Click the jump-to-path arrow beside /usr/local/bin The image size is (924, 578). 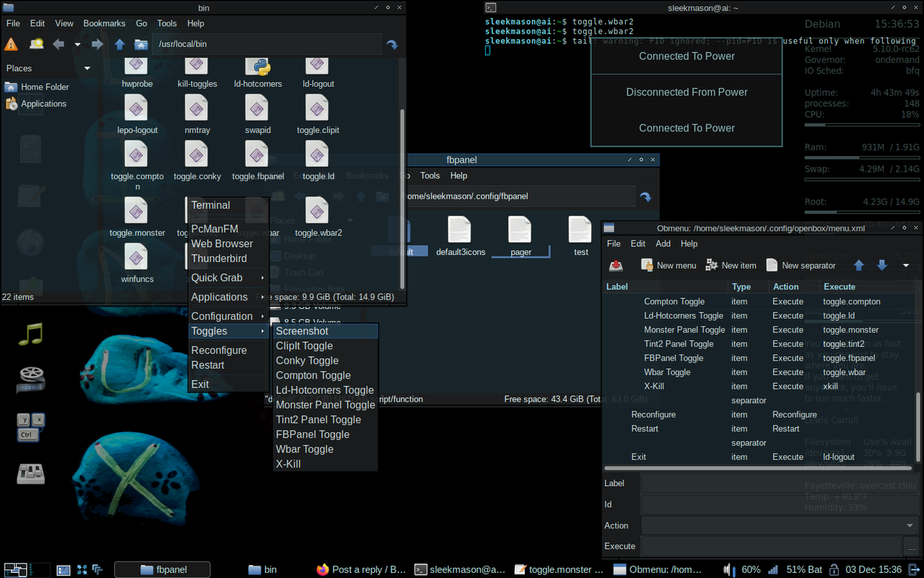click(x=392, y=44)
